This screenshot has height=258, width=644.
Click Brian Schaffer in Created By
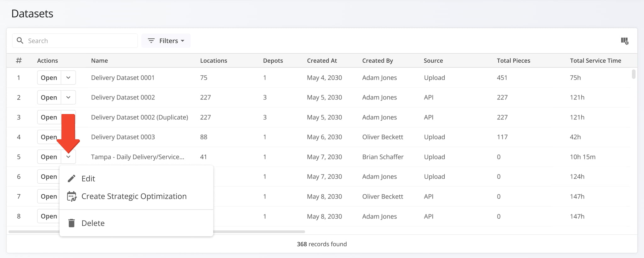(x=383, y=157)
